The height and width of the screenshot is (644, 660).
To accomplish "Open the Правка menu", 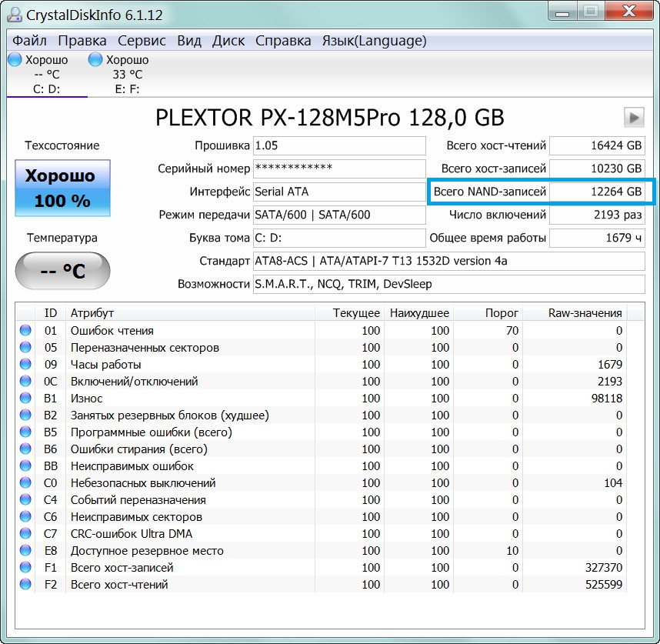I will [x=82, y=41].
